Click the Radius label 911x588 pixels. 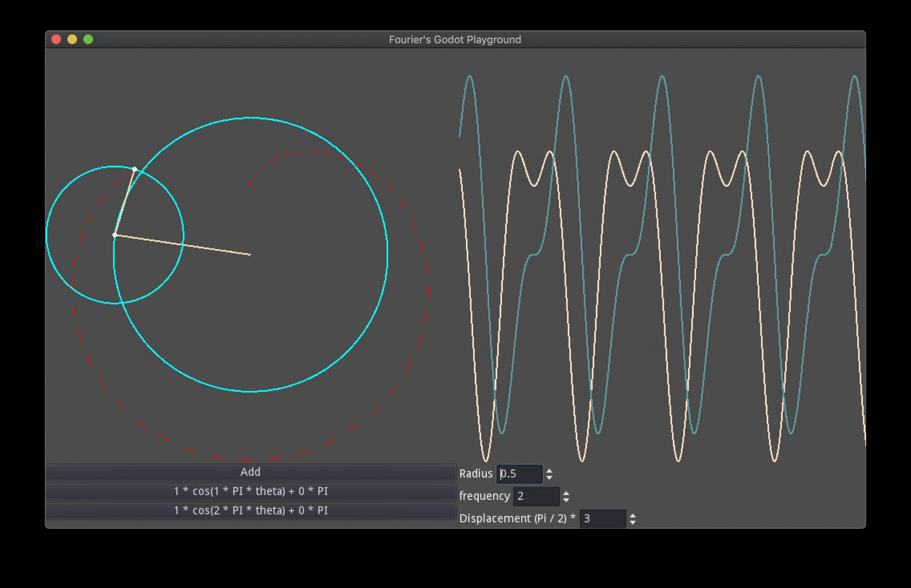tap(476, 474)
